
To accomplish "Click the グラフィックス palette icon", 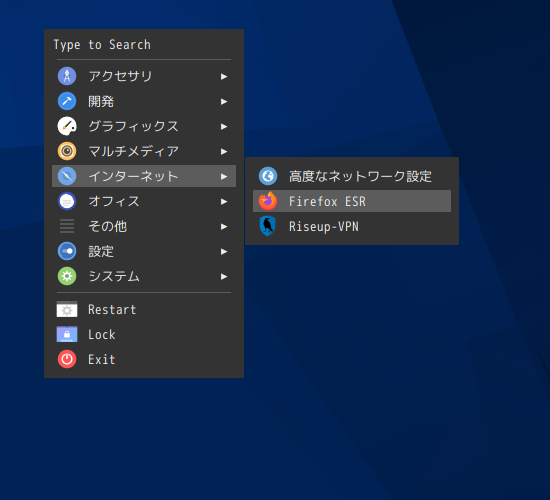I will [x=67, y=126].
